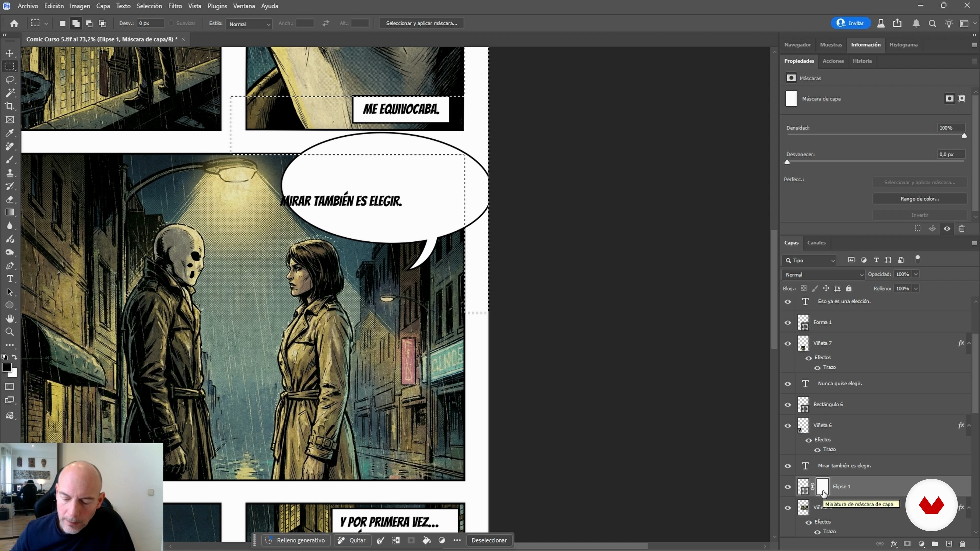This screenshot has width=980, height=551.
Task: Click the Home icon in options bar
Action: click(14, 23)
